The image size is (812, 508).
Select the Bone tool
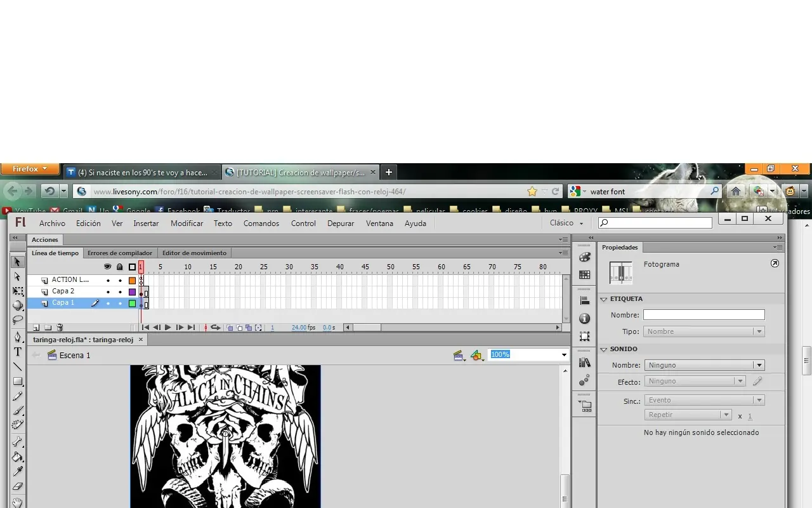pos(18,441)
